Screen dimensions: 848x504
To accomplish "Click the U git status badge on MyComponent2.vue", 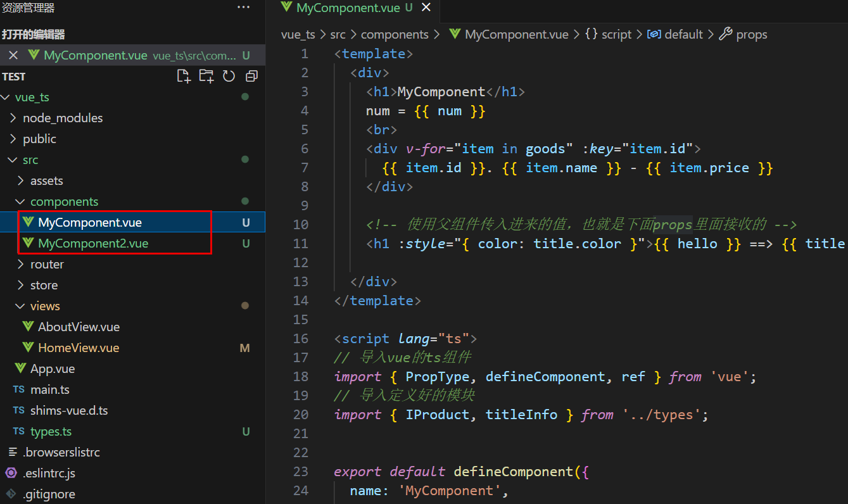I will [x=246, y=244].
